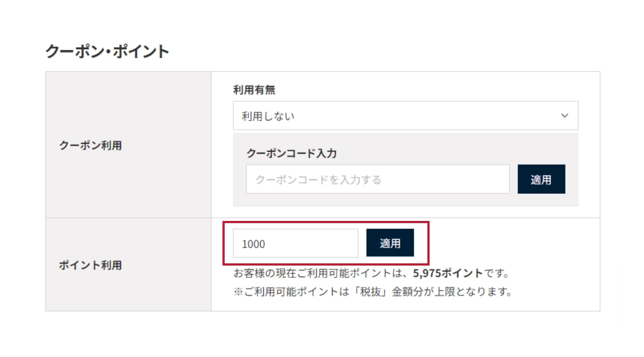Click 適用 button beside coupon code field
Image resolution: width=644 pixels, height=357 pixels.
click(x=541, y=179)
